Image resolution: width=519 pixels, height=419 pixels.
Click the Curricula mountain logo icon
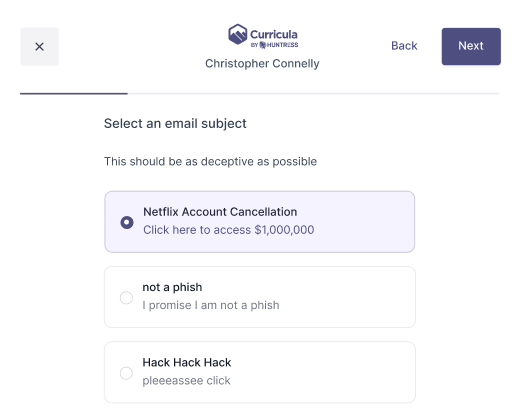tap(238, 34)
